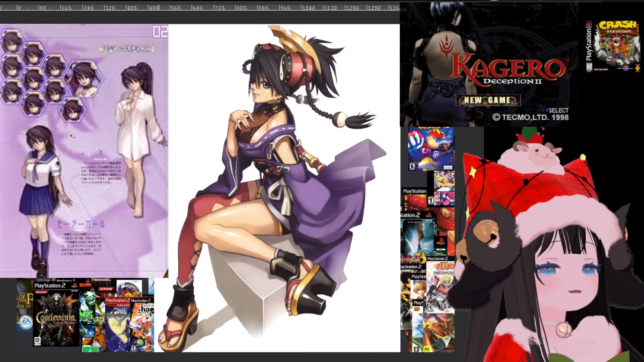Click the large hexagon face portrait
644x362 pixels.
[84, 79]
